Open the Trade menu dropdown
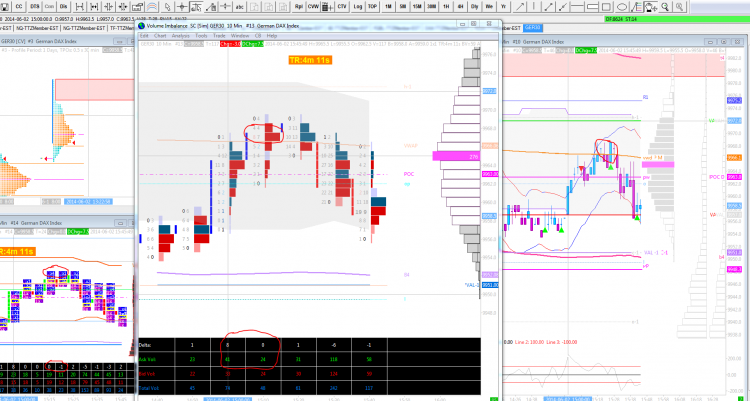This screenshot has width=750, height=401. (219, 36)
